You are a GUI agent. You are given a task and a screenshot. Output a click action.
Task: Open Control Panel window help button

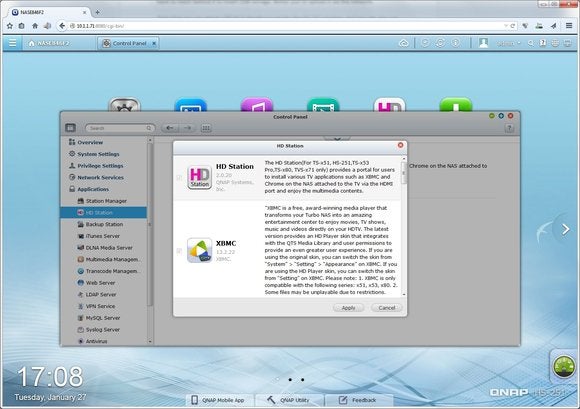click(x=509, y=128)
